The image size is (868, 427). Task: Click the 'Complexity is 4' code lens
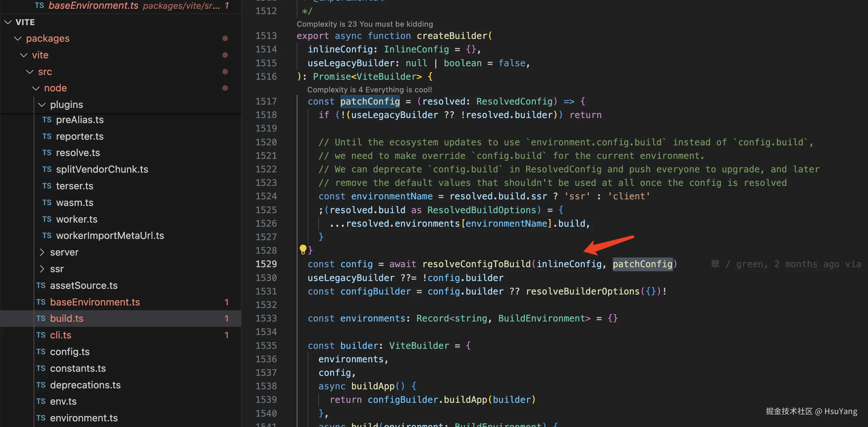[369, 89]
